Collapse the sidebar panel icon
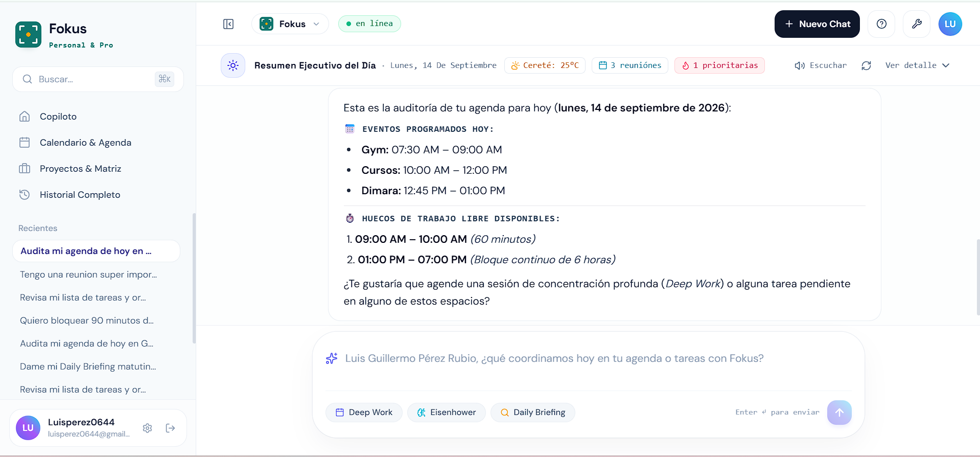The image size is (980, 457). coord(228,24)
